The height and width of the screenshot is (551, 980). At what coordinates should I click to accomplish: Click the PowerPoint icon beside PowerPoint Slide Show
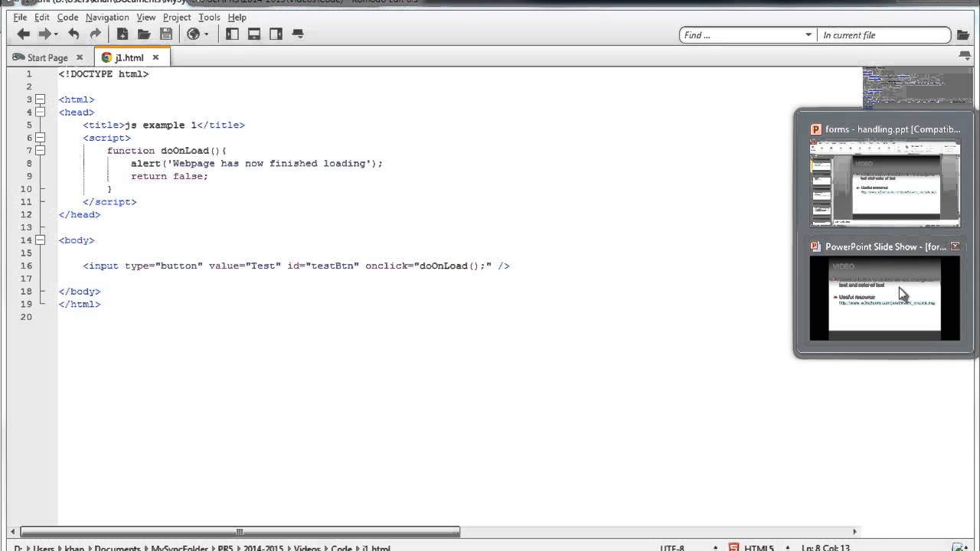click(816, 246)
